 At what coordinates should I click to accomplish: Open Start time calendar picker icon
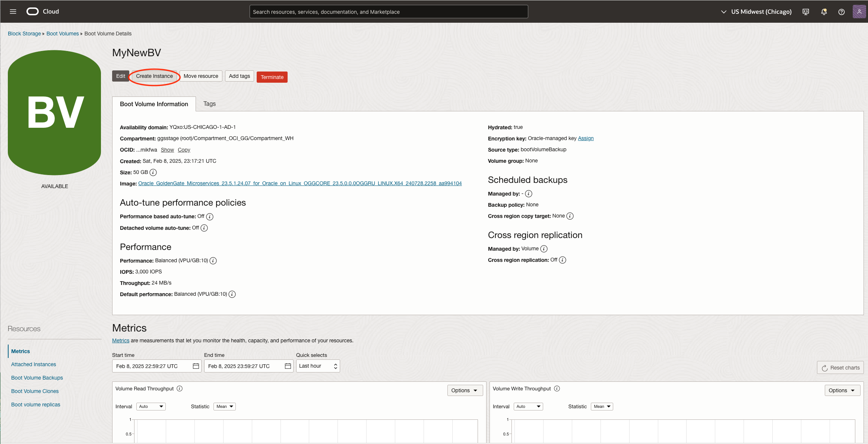pyautogui.click(x=196, y=366)
